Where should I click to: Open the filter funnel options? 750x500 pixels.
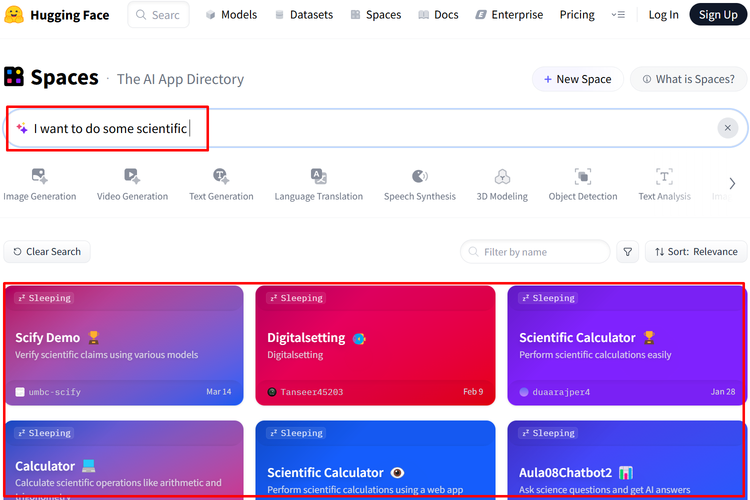click(628, 252)
